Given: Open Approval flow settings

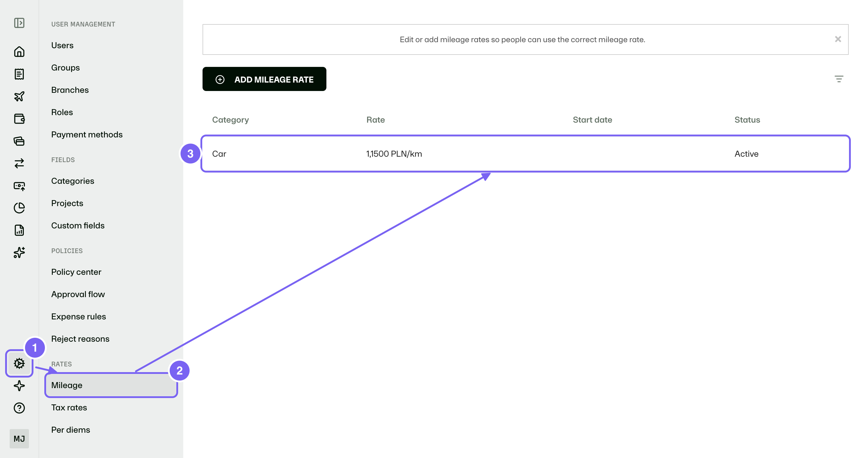Looking at the screenshot, I should [x=78, y=294].
